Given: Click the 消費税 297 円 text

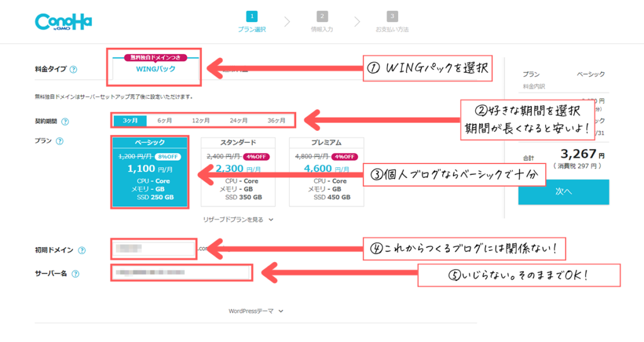Looking at the screenshot, I should point(577,166).
